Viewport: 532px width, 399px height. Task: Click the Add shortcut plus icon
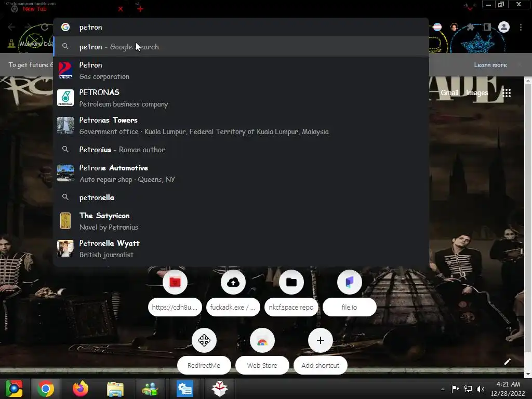pos(320,340)
